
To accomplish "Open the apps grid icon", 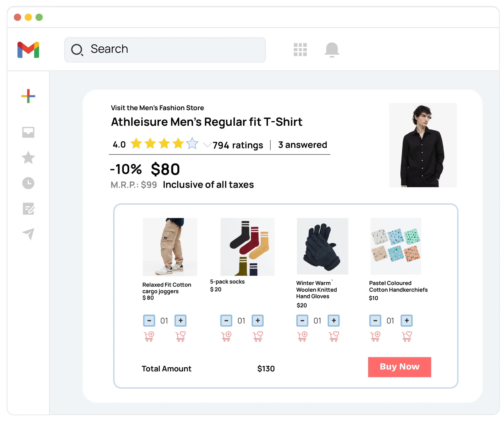I will (300, 50).
